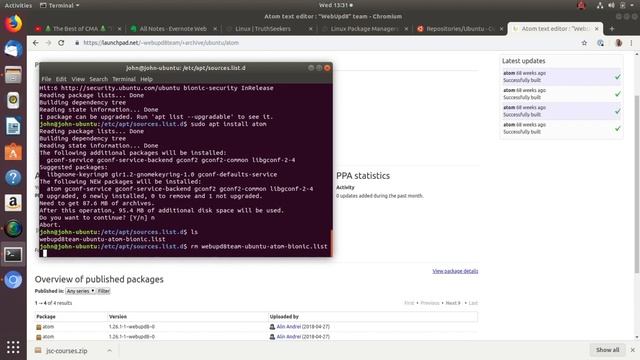Open View package details link
This screenshot has height=360, width=640.
coord(455,271)
